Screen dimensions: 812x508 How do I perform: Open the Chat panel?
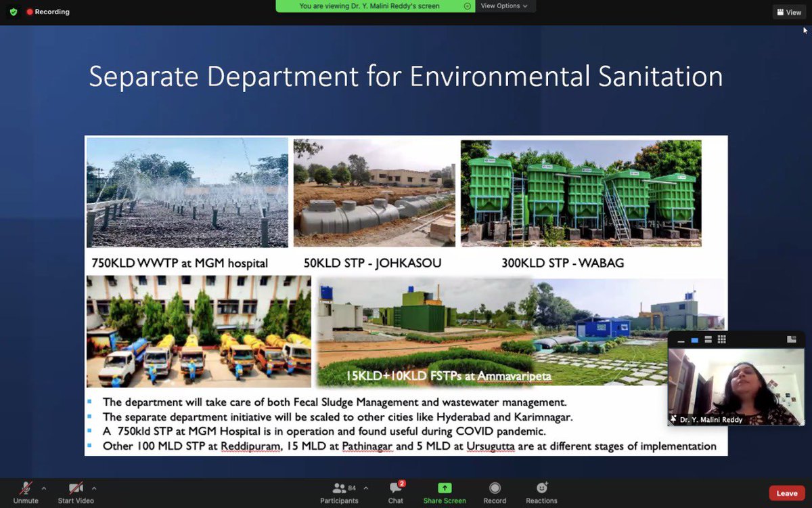tap(396, 492)
